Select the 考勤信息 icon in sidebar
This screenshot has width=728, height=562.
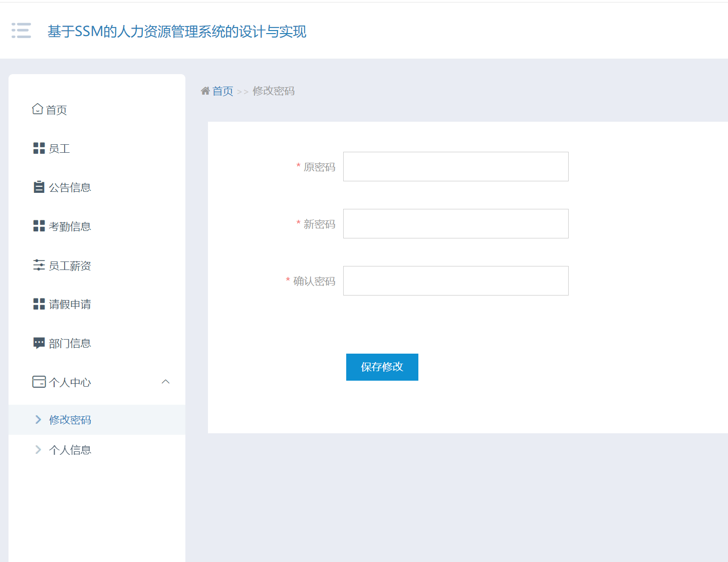39,225
